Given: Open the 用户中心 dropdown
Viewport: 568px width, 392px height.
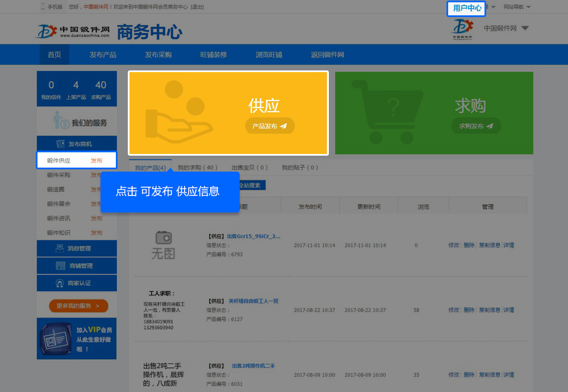Looking at the screenshot, I should pyautogui.click(x=467, y=8).
